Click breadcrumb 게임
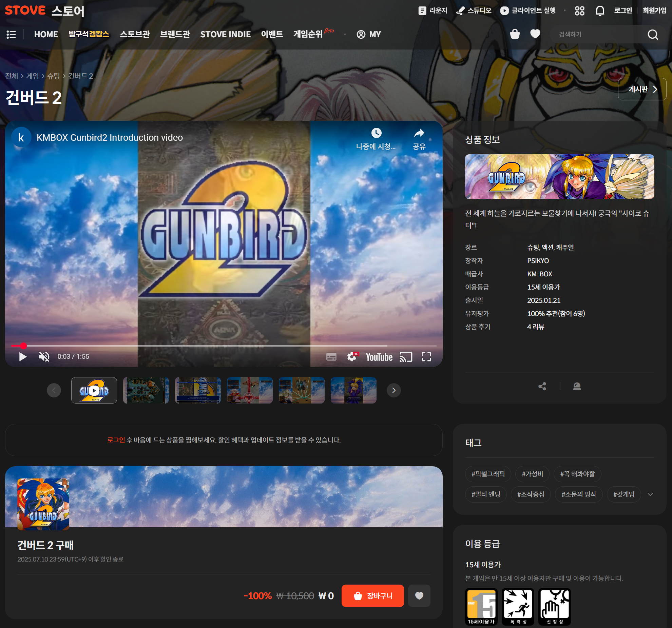The image size is (672, 628). click(x=33, y=76)
